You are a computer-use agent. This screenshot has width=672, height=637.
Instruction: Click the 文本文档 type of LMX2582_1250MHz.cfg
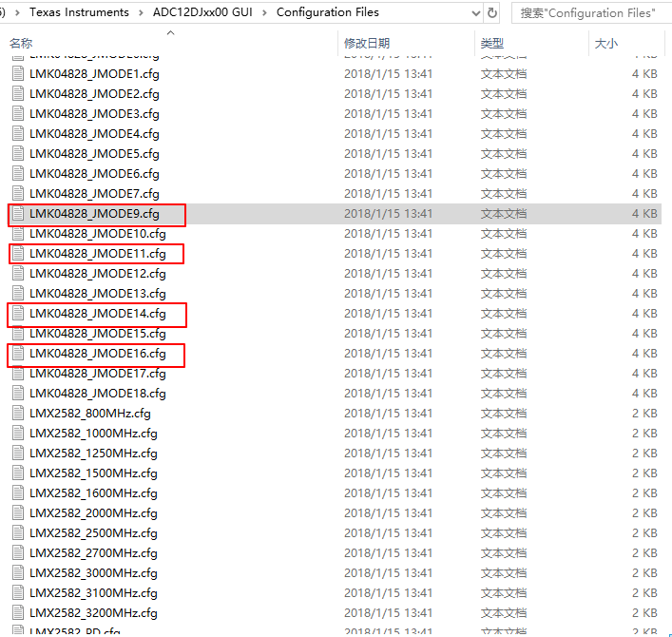(x=504, y=454)
